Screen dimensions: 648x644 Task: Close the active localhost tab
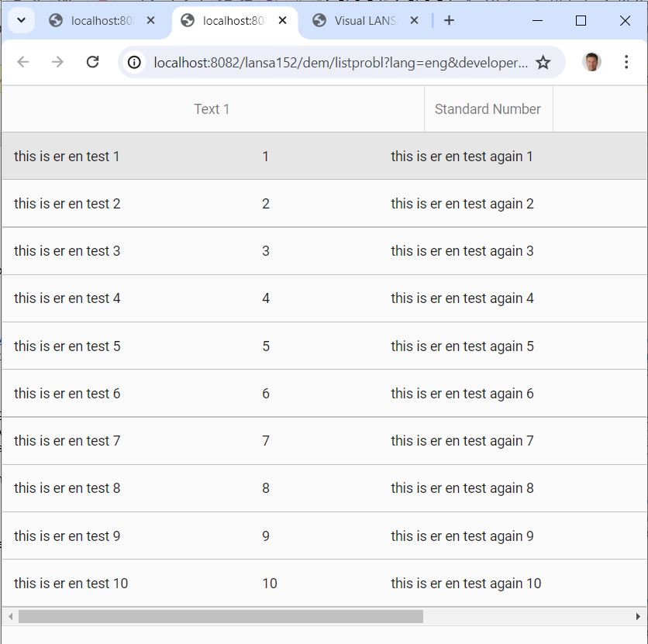[x=283, y=21]
